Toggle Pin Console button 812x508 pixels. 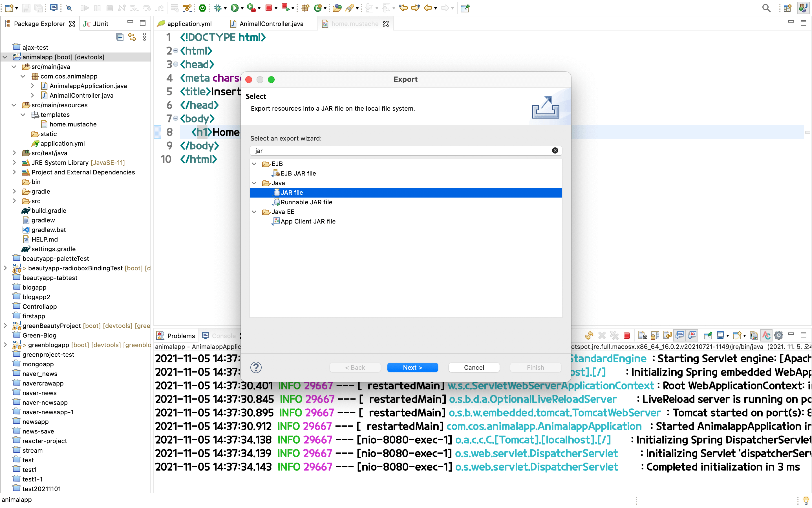pyautogui.click(x=708, y=335)
